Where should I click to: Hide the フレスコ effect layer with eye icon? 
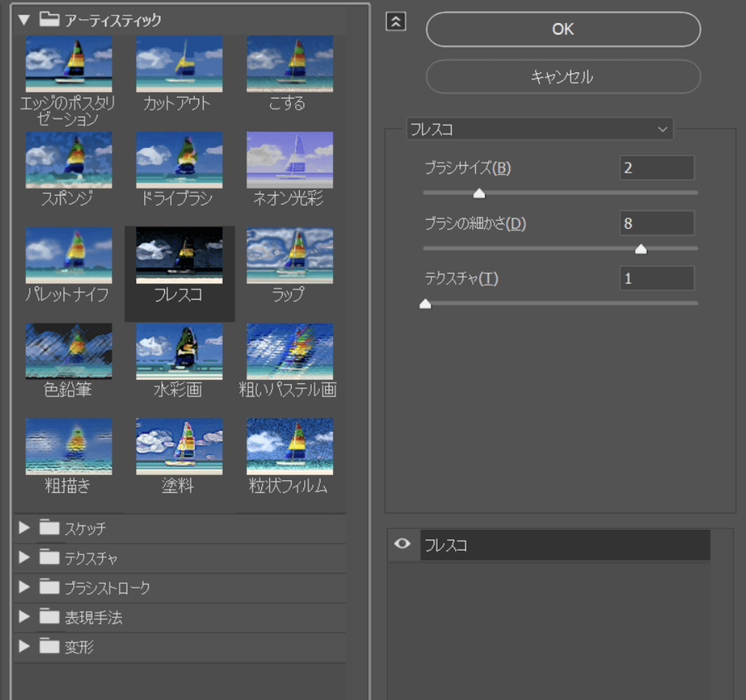(x=404, y=545)
